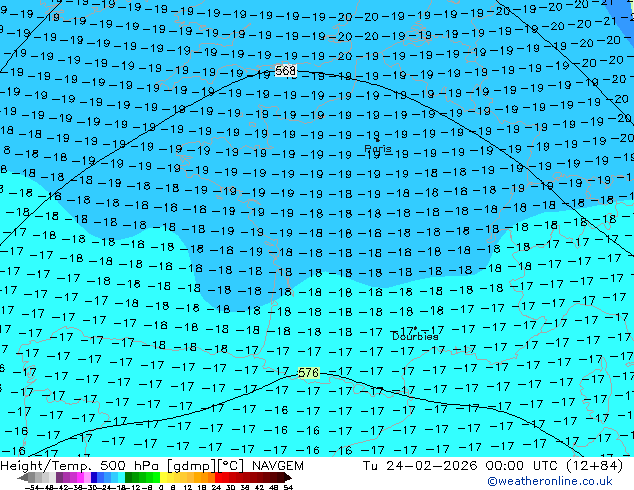
Task: Click the forecast date "24-02-2026"
Action: click(x=431, y=466)
